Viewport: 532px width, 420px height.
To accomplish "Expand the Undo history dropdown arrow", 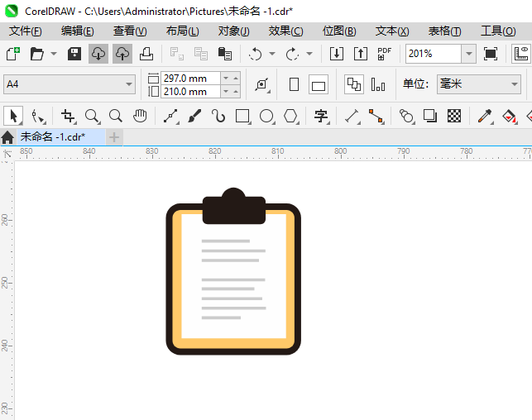I will pyautogui.click(x=272, y=54).
